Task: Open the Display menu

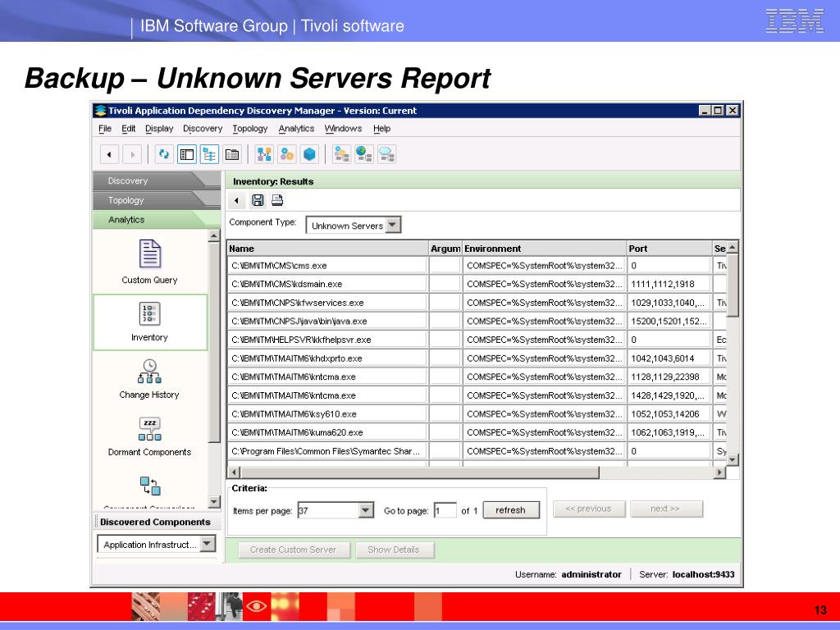Action: click(159, 129)
